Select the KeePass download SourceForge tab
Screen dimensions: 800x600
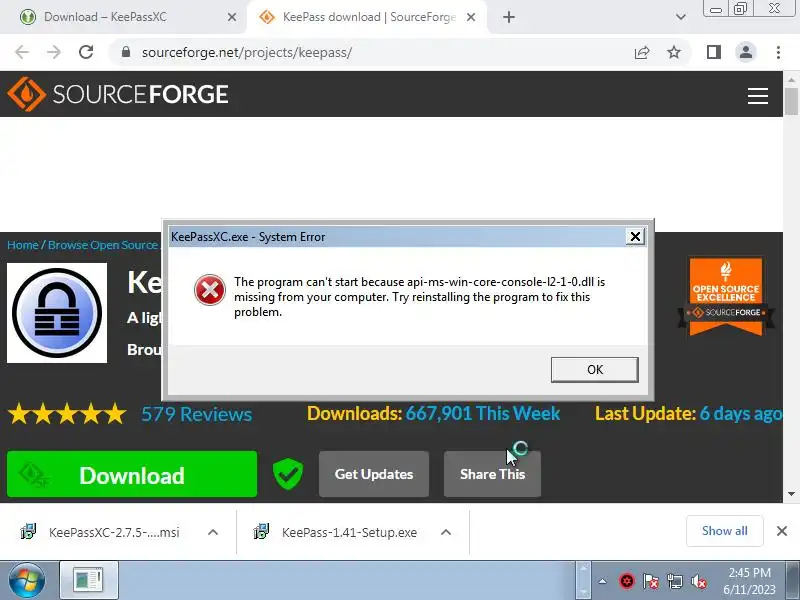tap(368, 17)
